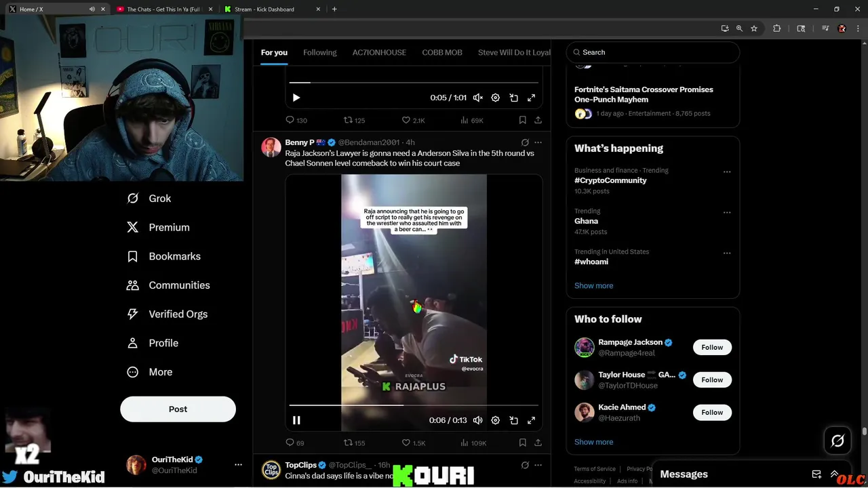Bookmark the top feed post
This screenshot has height=488, width=868.
coord(522,120)
